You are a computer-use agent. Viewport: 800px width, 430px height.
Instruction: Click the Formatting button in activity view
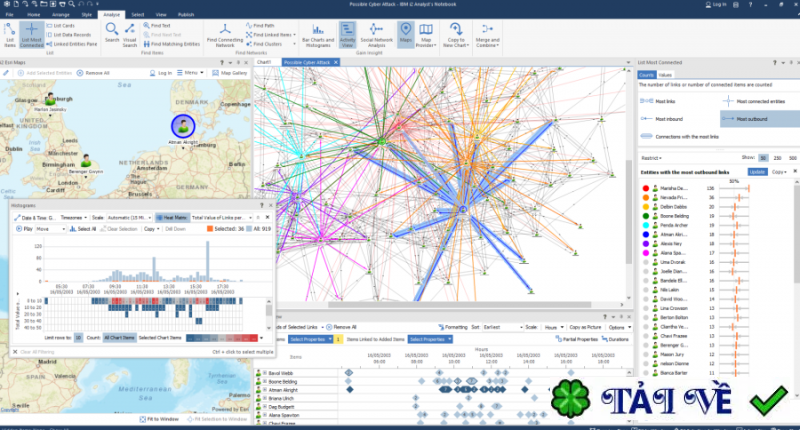point(453,327)
